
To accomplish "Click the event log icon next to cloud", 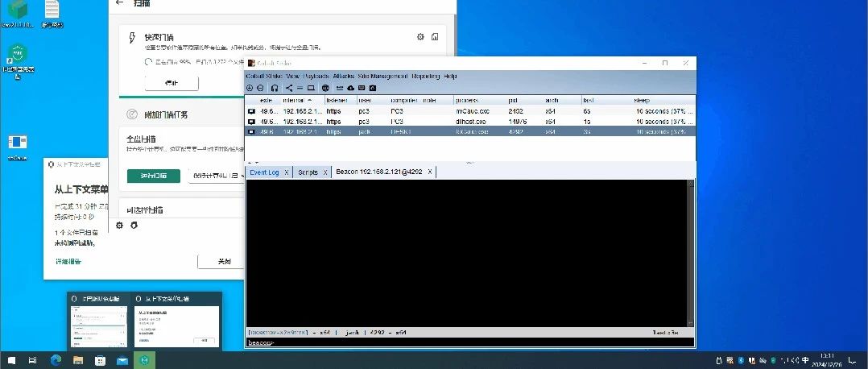I will pos(362,88).
